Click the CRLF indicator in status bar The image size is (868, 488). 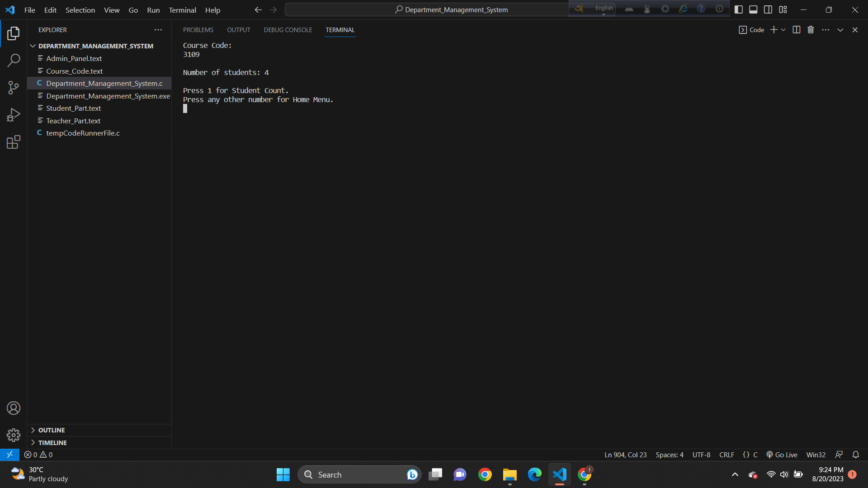(x=726, y=455)
